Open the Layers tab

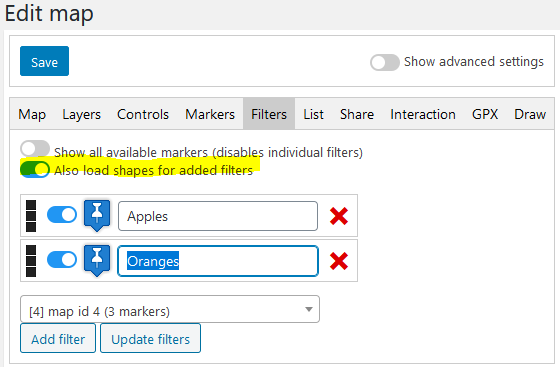(81, 114)
